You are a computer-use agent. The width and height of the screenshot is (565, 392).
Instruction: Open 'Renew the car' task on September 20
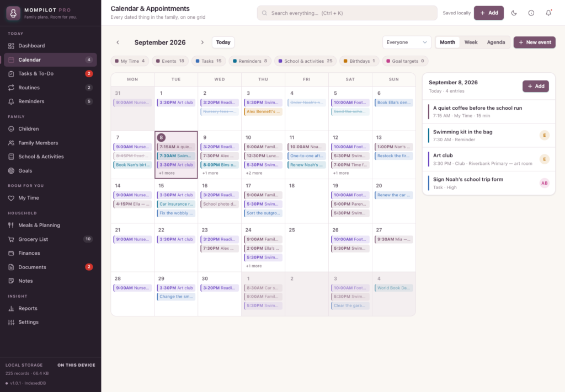coord(394,195)
